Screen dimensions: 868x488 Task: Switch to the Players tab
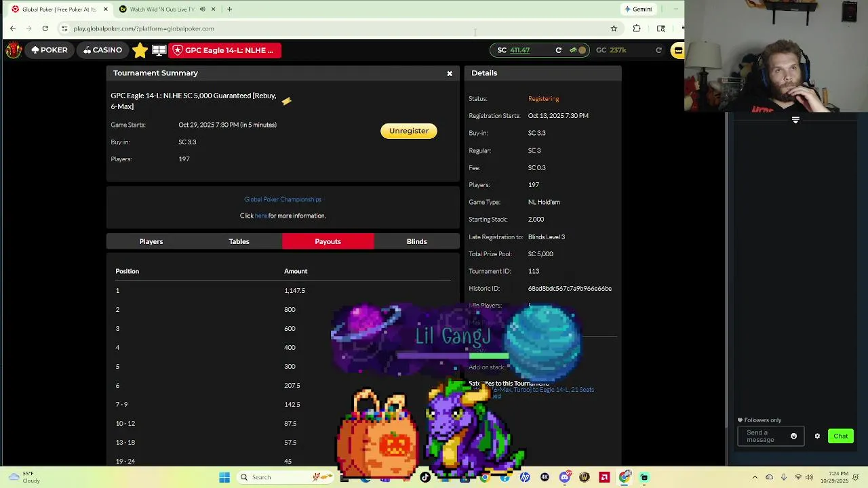tap(151, 241)
